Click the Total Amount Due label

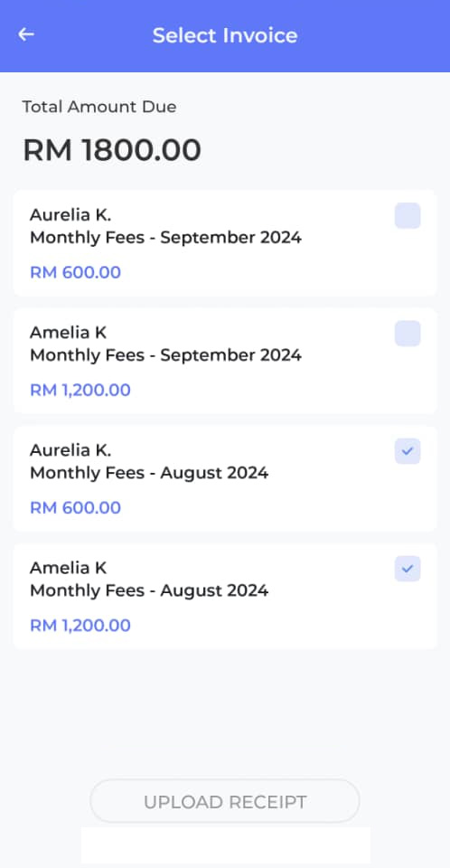[x=99, y=107]
